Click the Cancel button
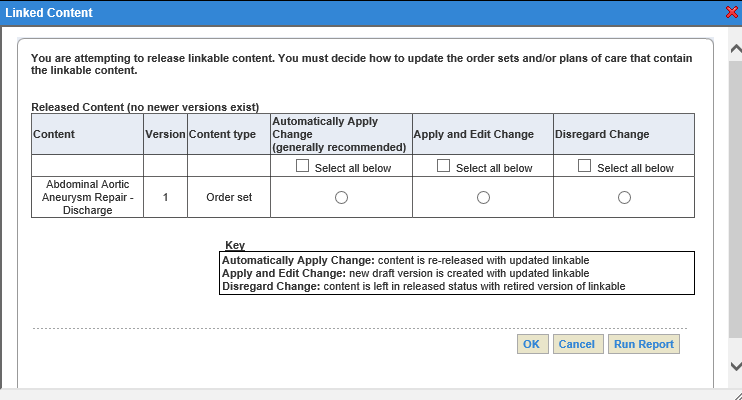Screen dimensions: 742x400 (578, 344)
